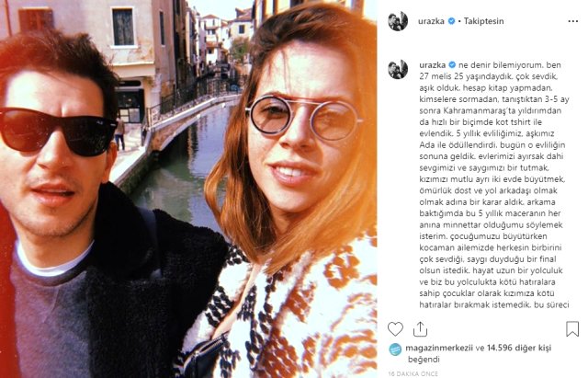This screenshot has height=378, width=588.
Task: Click the verified badge next to header username
Action: [x=451, y=21]
